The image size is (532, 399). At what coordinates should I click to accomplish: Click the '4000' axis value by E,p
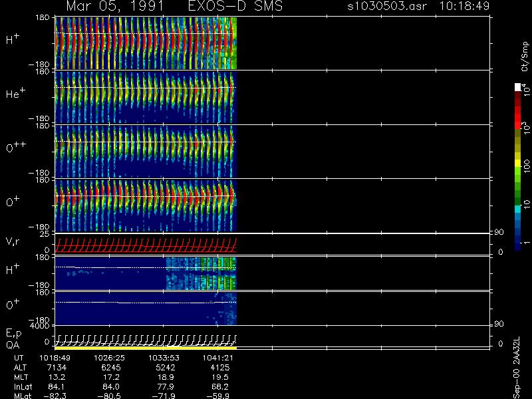coord(41,326)
